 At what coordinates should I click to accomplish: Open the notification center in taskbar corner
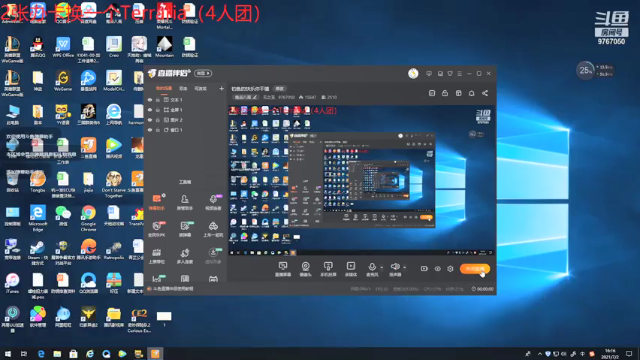(629, 354)
